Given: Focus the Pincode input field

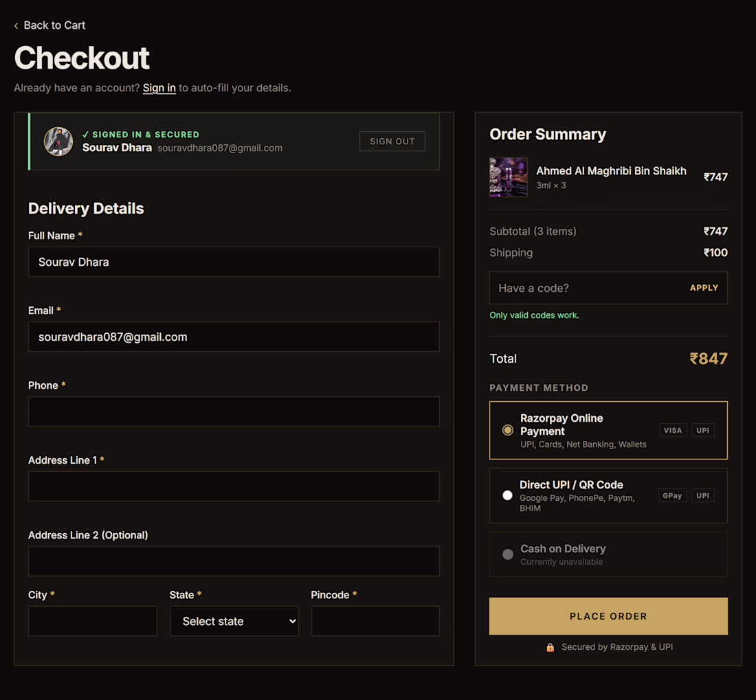Looking at the screenshot, I should (375, 621).
